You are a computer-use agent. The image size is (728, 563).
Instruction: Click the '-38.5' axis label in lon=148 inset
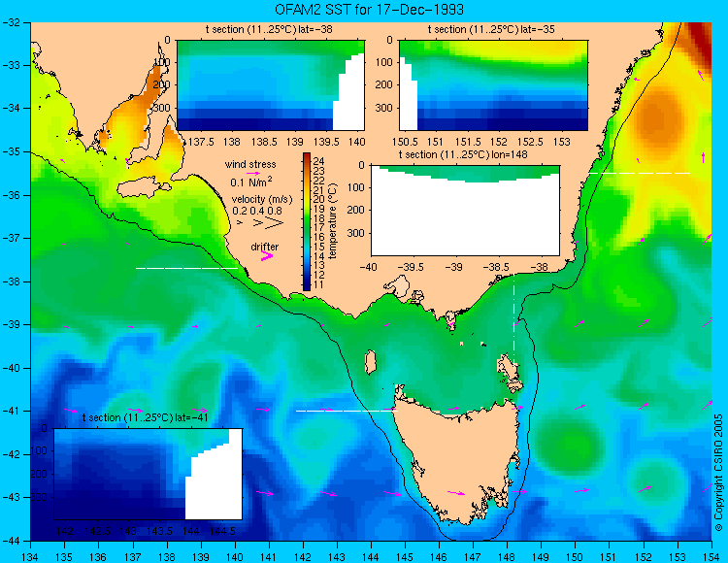(497, 267)
